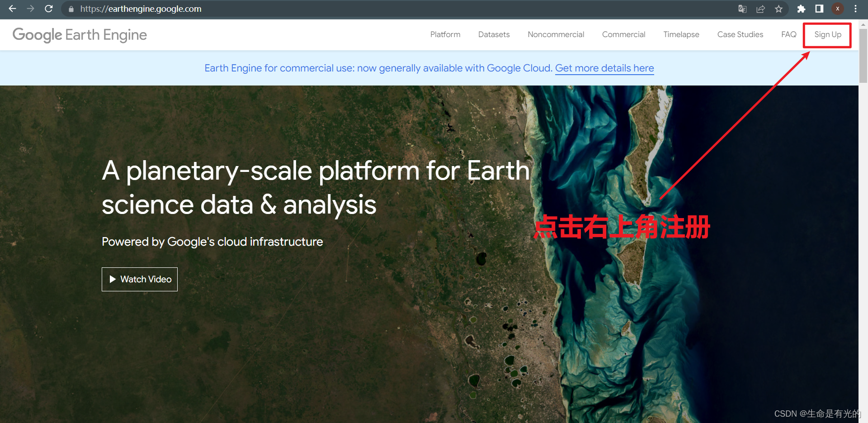Open the Chrome three-dot menu
Screen dimensions: 868x423
[855, 9]
